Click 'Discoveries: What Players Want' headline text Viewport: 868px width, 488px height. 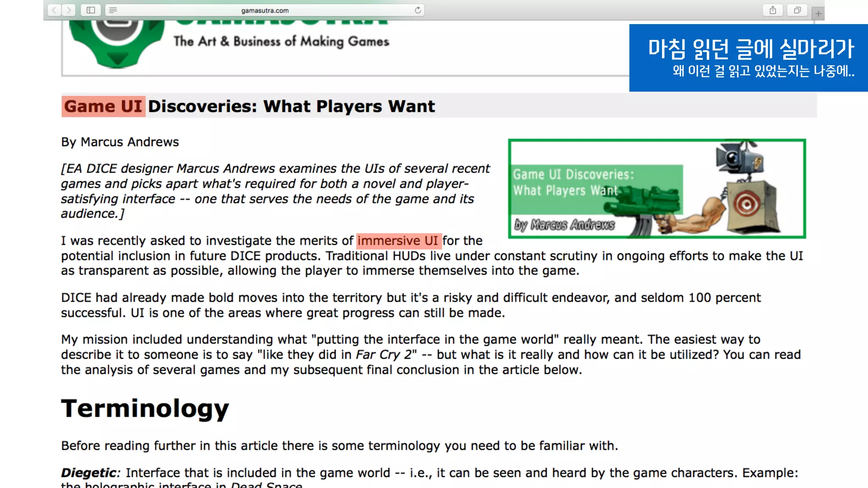[x=291, y=106]
